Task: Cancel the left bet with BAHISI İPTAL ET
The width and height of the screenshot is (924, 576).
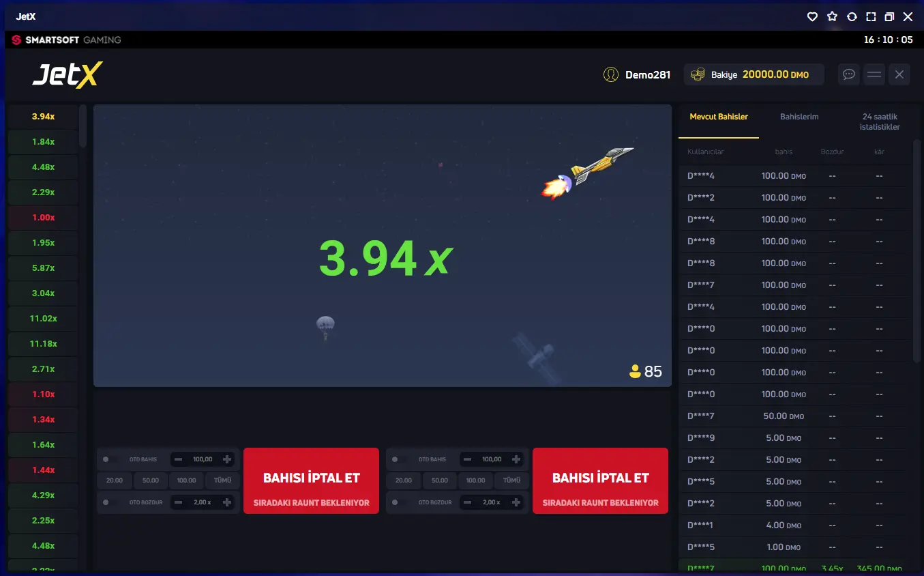Action: click(x=311, y=480)
